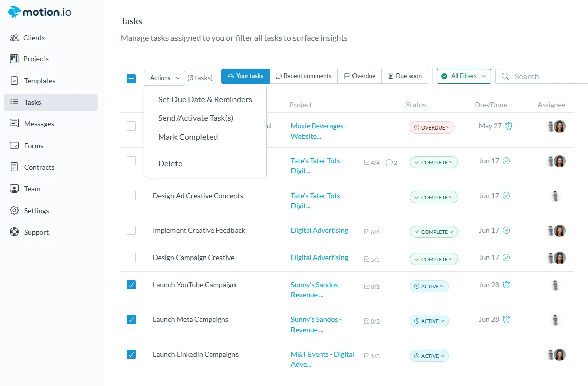Click the 6/6 subtask checklist indicator
The width and height of the screenshot is (588, 386).
click(372, 232)
